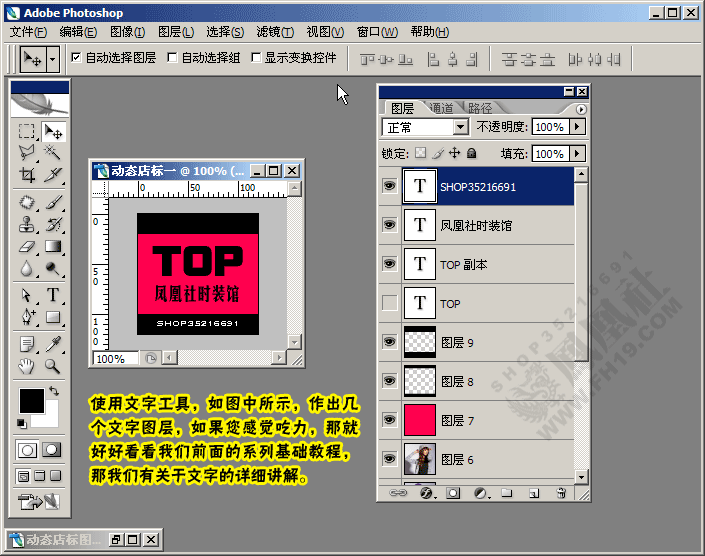
Task: Open the 滤镜 menu
Action: point(275,32)
